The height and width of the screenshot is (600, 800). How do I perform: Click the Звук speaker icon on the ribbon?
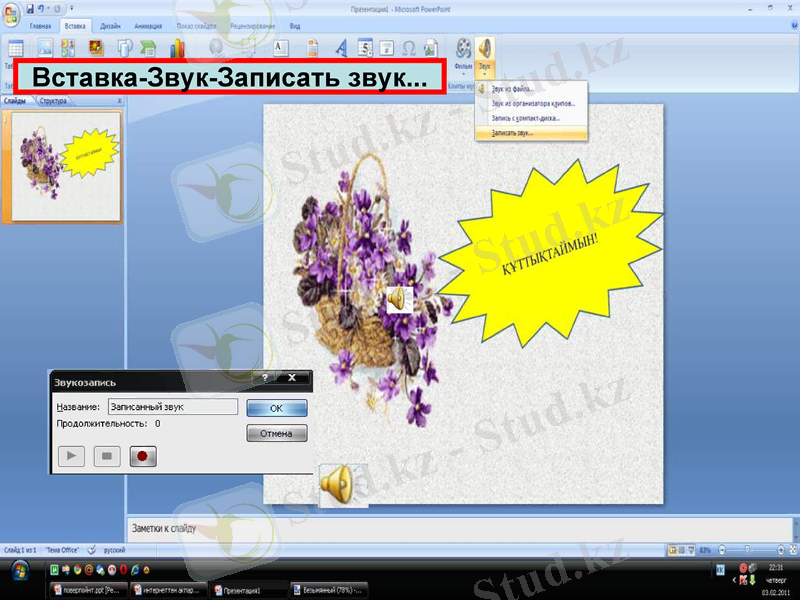tap(483, 49)
